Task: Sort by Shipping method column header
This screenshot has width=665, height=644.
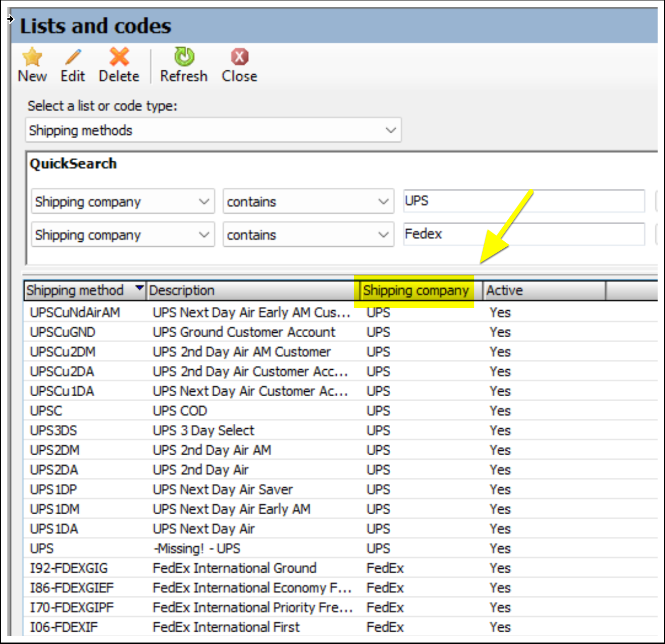Action: click(x=85, y=291)
